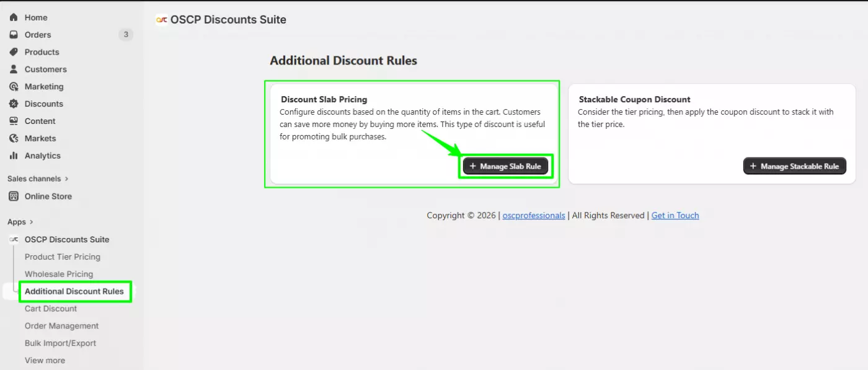Viewport: 868px width, 370px height.
Task: Click the Home icon in sidebar
Action: pyautogui.click(x=14, y=17)
